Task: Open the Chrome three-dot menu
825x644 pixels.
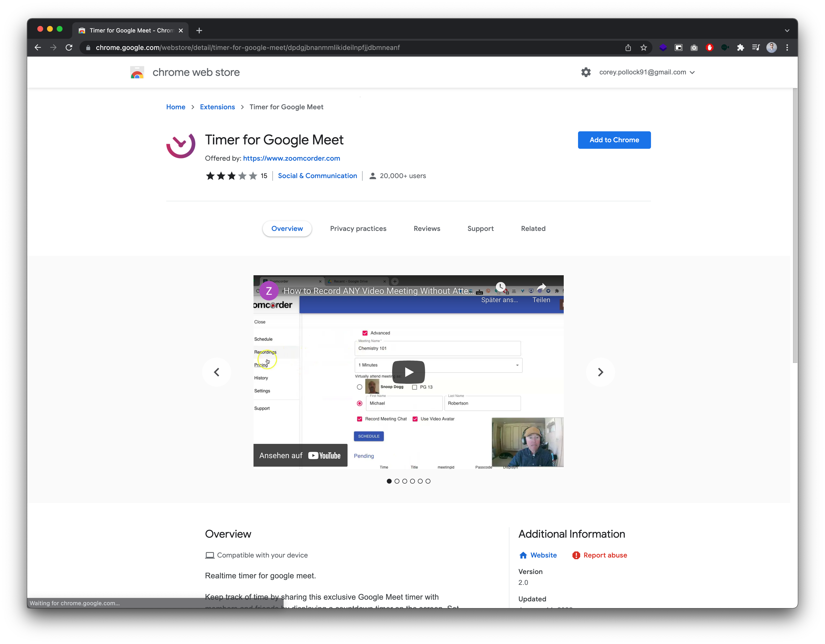Action: point(787,47)
